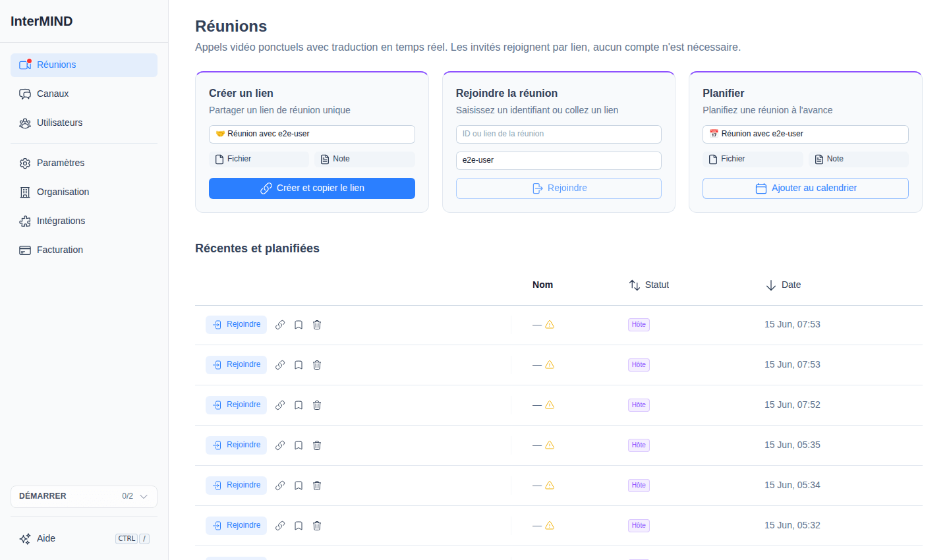Click the CTRL / shortcut badge
Screen dimensions: 949x560
click(132, 539)
